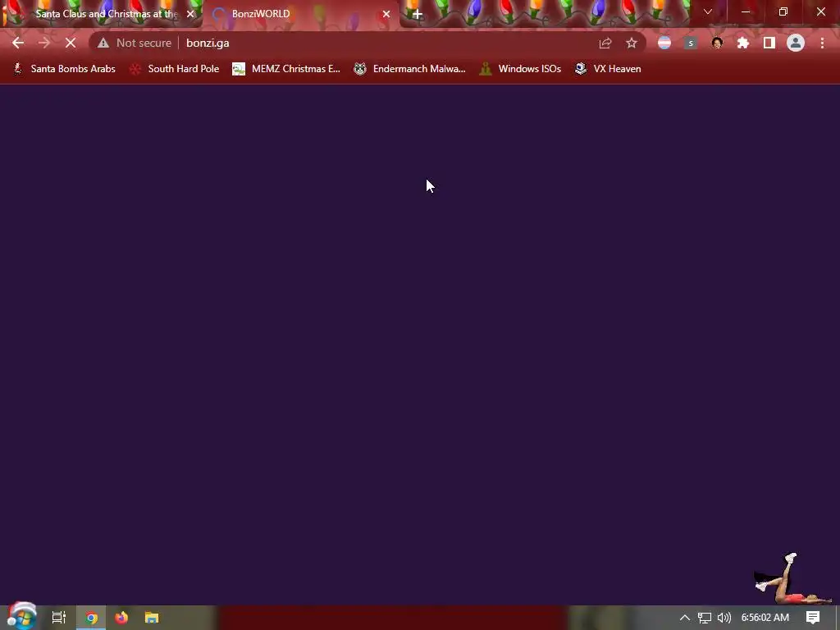Restore down the Chrome window
This screenshot has width=840, height=630.
tap(783, 11)
